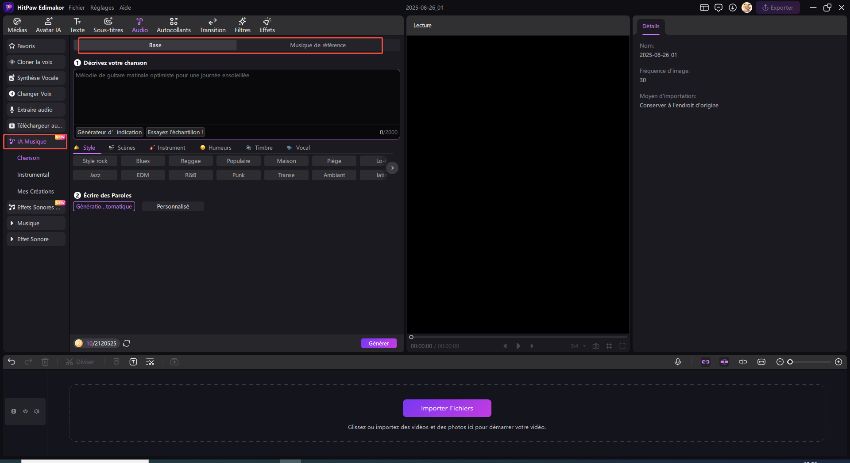The height and width of the screenshot is (463, 850).
Task: Show more style tags with the right arrow
Action: (392, 168)
